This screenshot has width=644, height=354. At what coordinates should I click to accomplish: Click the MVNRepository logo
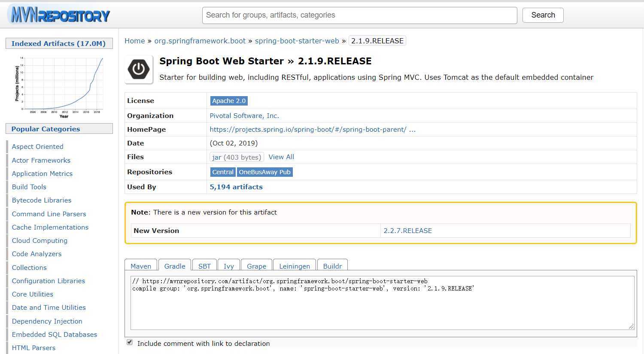point(59,15)
